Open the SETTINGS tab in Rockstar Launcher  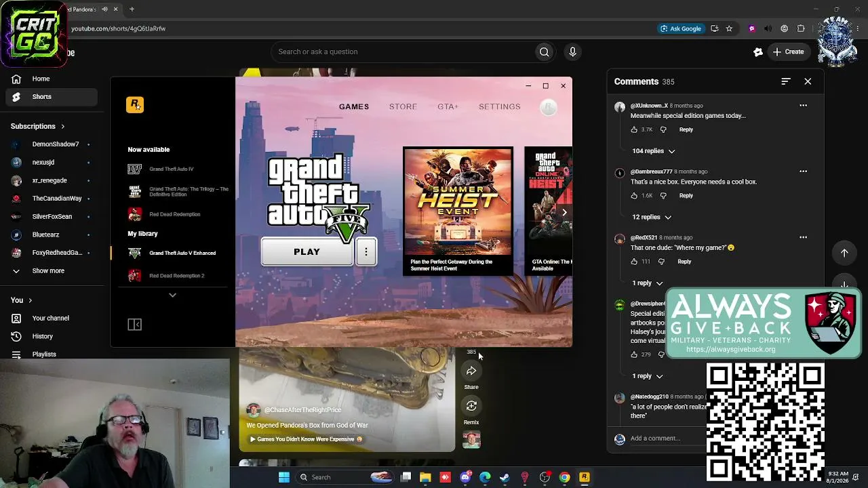(500, 107)
